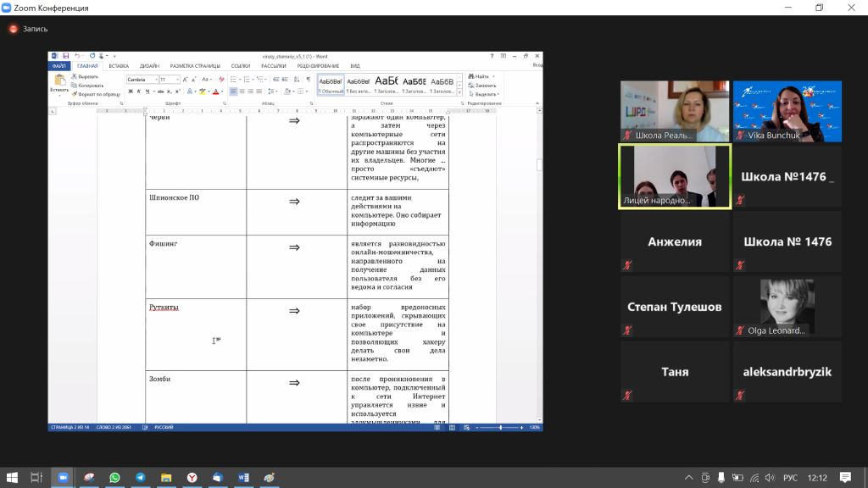Click the Format Painter (Формат по образцу) icon

tap(74, 94)
